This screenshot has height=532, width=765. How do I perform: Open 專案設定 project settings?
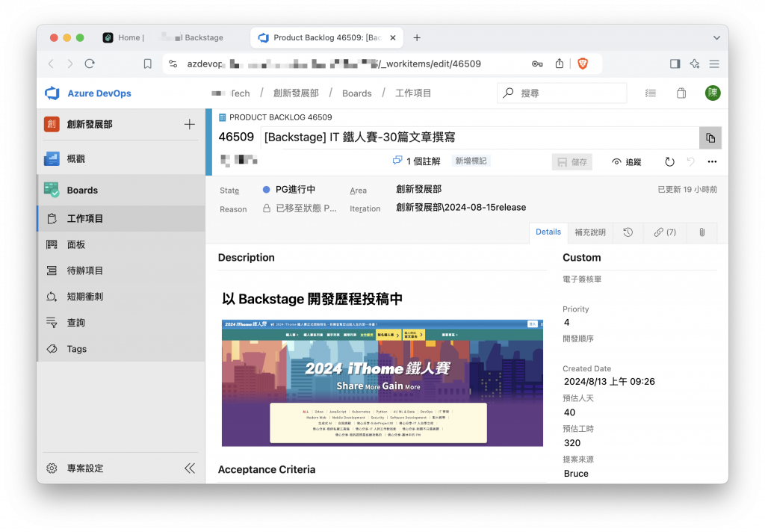[x=75, y=468]
